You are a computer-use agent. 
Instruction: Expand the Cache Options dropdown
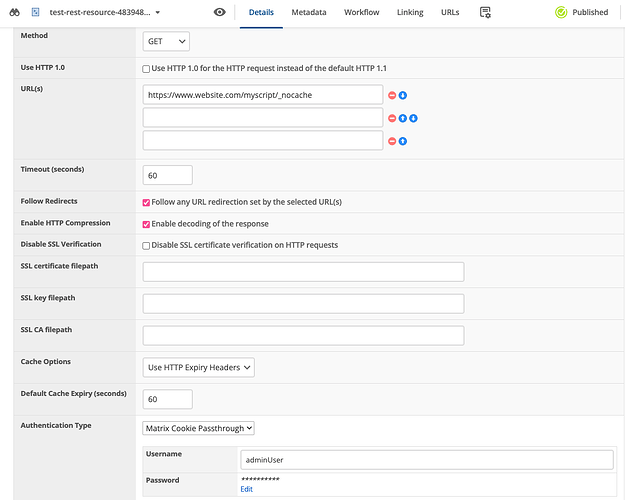point(199,367)
